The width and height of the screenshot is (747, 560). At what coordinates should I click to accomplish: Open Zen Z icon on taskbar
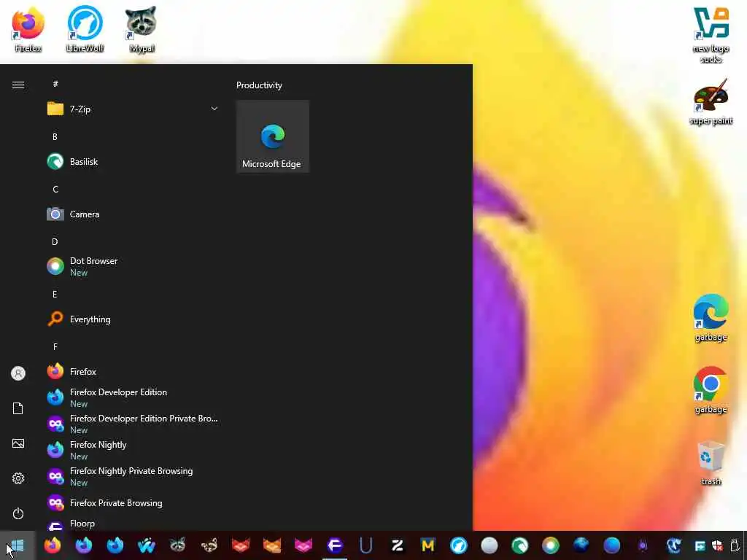[x=397, y=545]
